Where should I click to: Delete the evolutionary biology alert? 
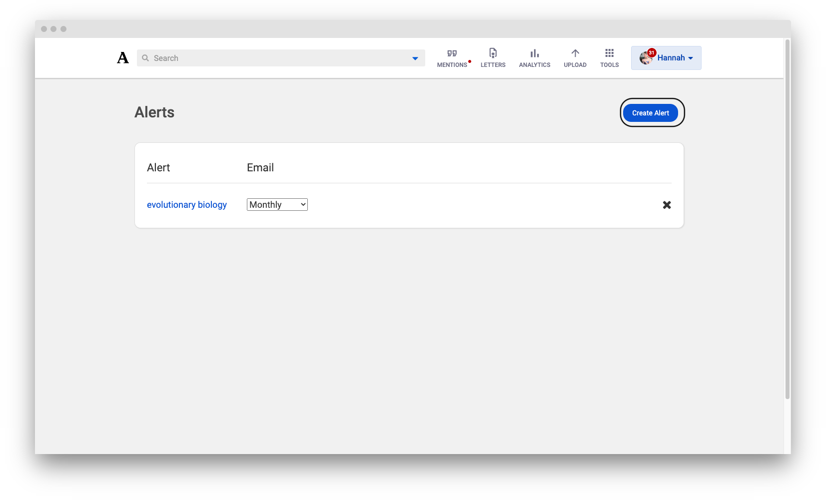tap(667, 205)
